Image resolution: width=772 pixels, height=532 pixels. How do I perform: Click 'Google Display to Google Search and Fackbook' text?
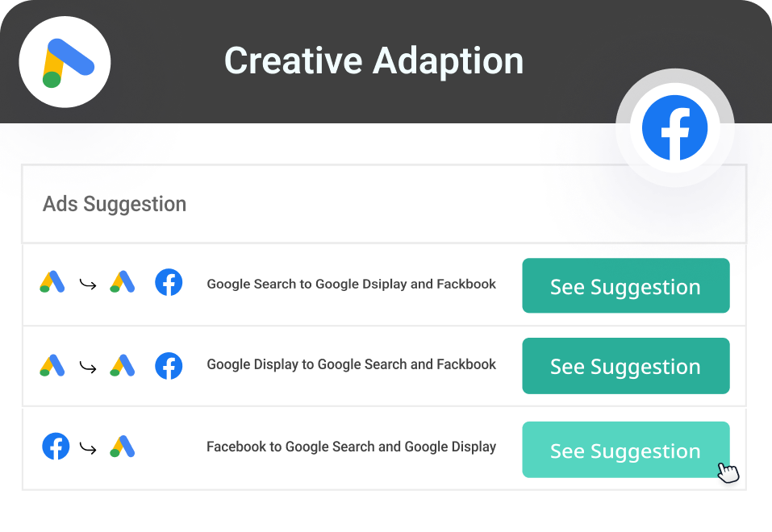351,364
